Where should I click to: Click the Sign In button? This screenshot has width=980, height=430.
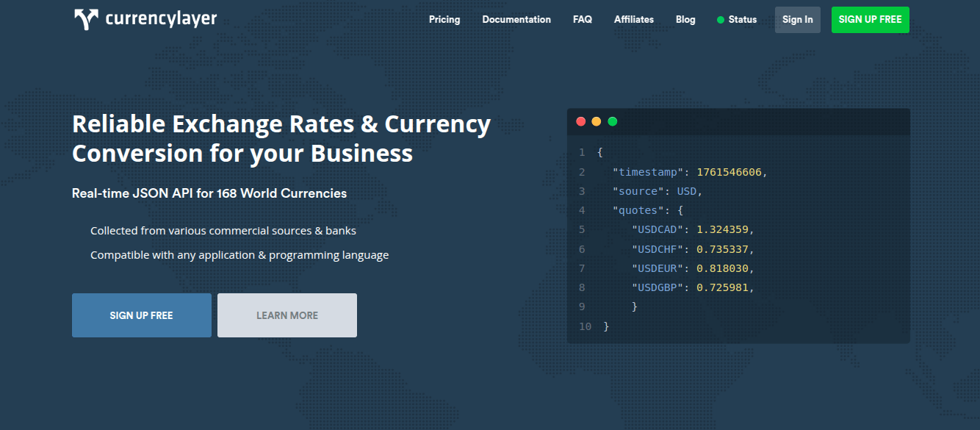pos(798,20)
